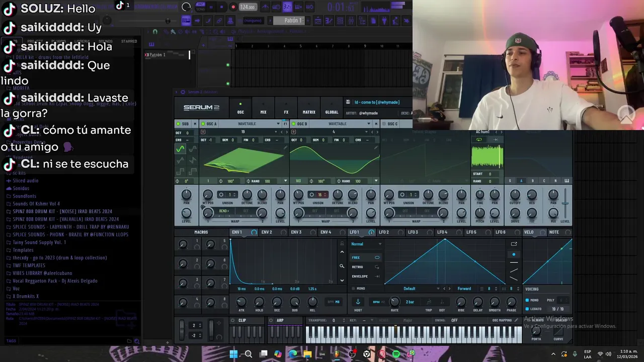The height and width of the screenshot is (362, 644).
Task: Select FREE LFO trigger mode
Action: (365, 257)
